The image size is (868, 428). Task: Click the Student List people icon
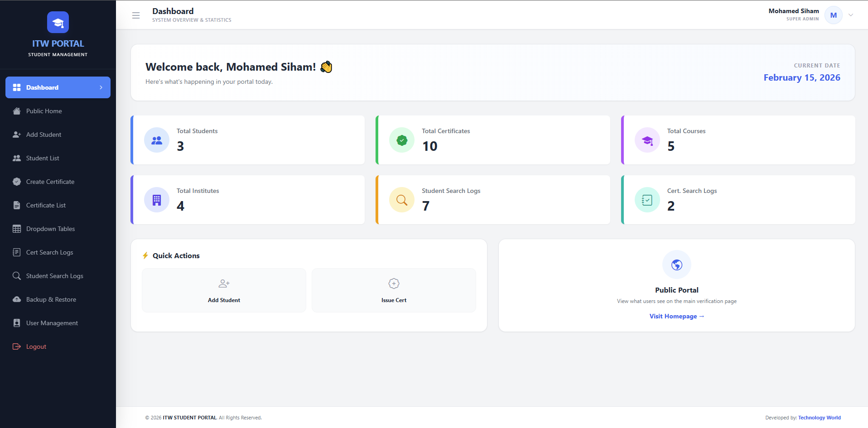coord(17,158)
